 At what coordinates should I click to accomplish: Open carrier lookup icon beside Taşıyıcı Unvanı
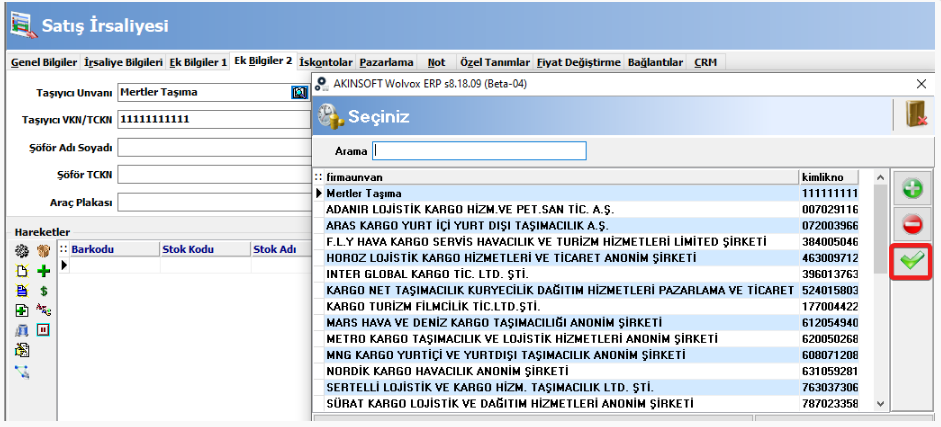pos(299,92)
